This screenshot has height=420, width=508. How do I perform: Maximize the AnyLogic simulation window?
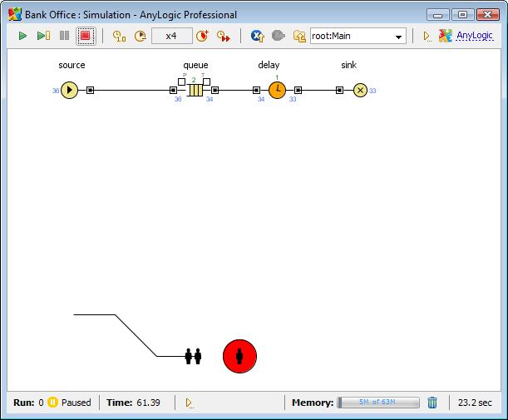coord(462,15)
